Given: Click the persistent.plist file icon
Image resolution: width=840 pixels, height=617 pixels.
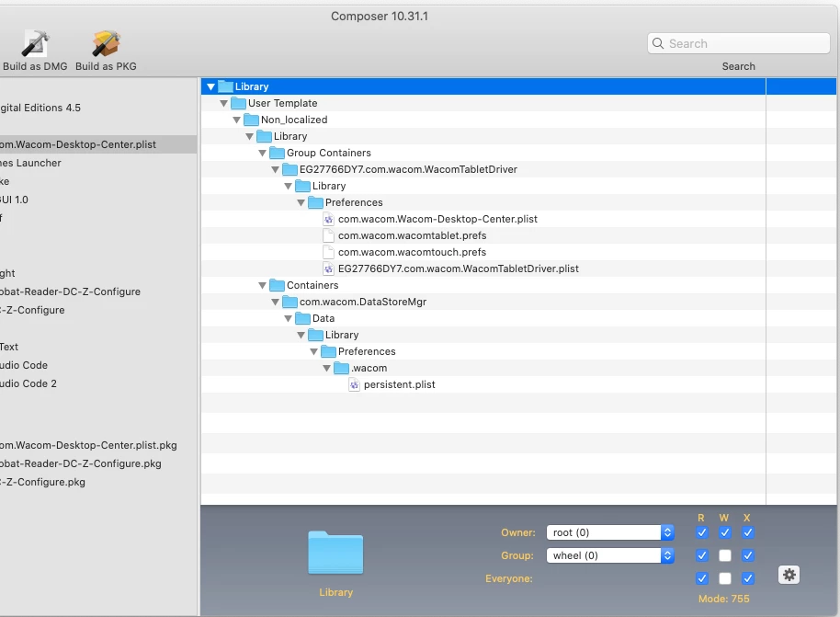Looking at the screenshot, I should click(x=354, y=384).
